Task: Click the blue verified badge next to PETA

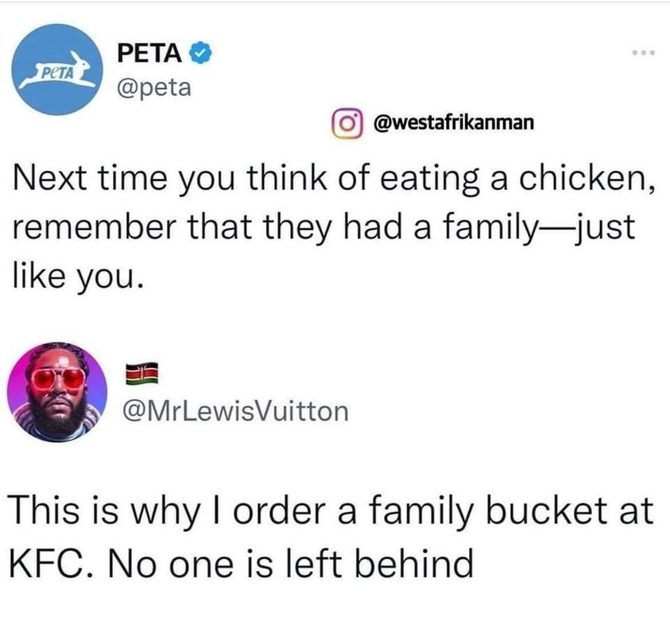Action: point(202,55)
